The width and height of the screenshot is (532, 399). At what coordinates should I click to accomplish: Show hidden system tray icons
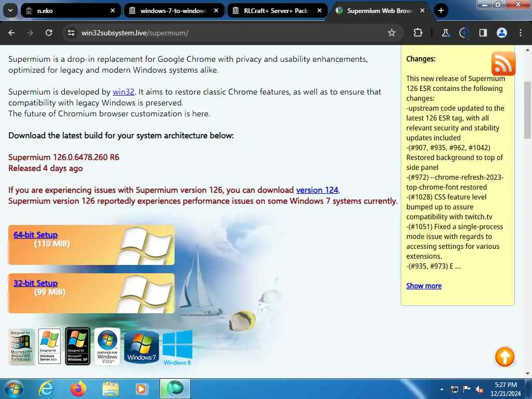[x=442, y=389]
